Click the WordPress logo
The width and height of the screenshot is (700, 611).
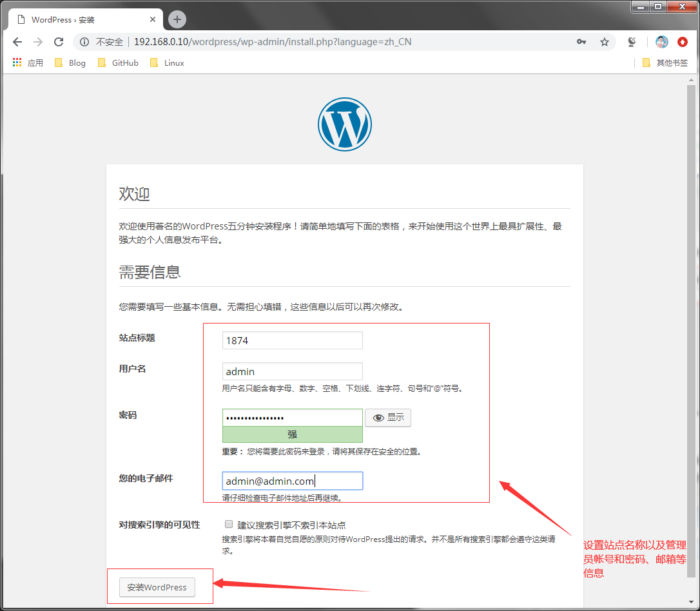pos(345,124)
